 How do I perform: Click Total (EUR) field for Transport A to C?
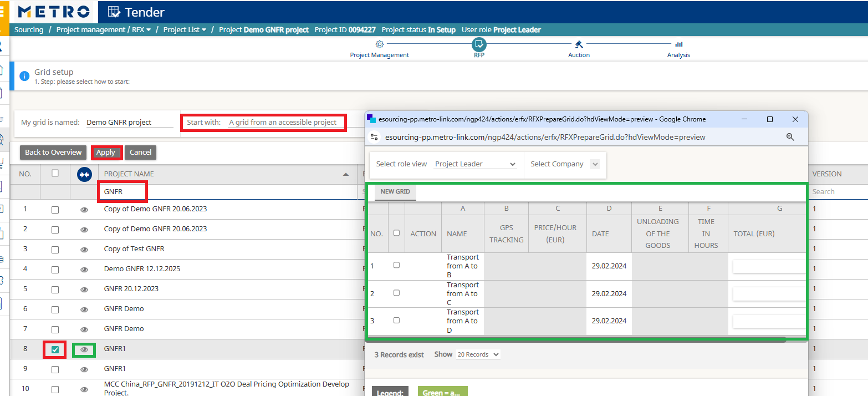tap(769, 294)
